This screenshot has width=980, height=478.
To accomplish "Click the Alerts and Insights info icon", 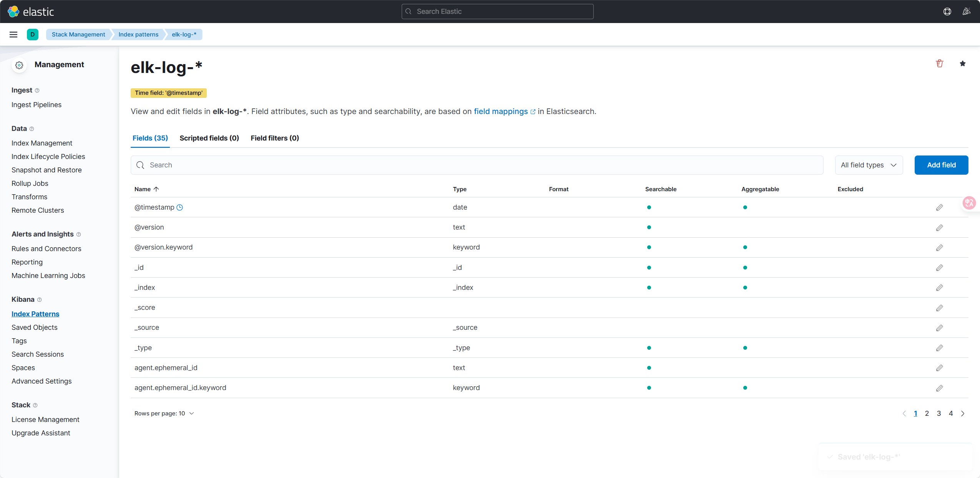I will tap(79, 235).
